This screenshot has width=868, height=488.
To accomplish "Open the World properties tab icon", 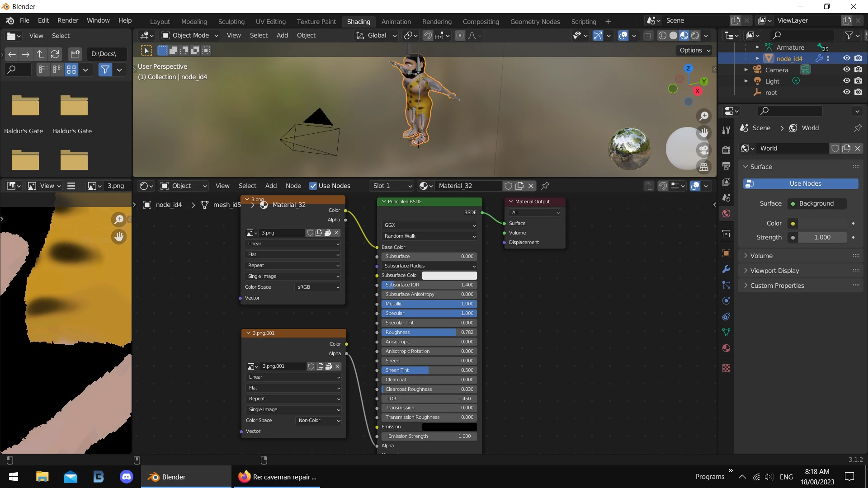I will coord(726,213).
